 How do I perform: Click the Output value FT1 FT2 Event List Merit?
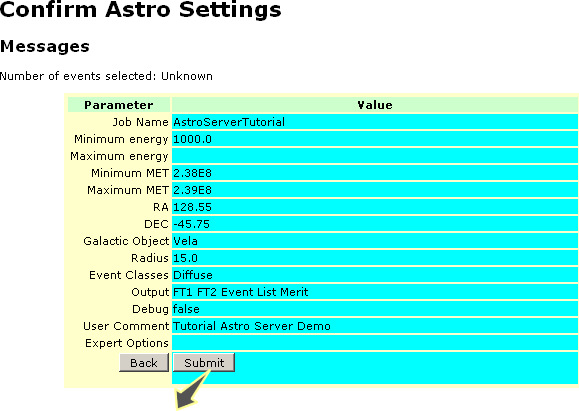240,292
